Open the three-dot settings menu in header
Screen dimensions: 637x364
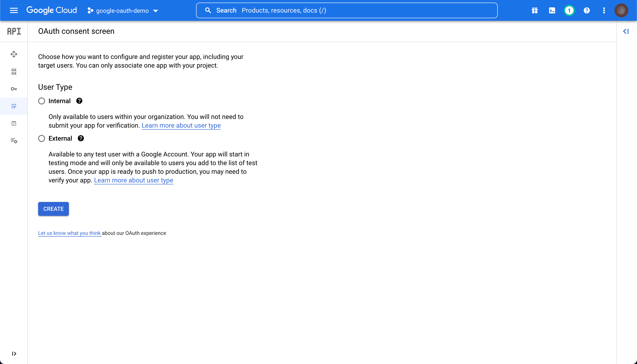[604, 10]
